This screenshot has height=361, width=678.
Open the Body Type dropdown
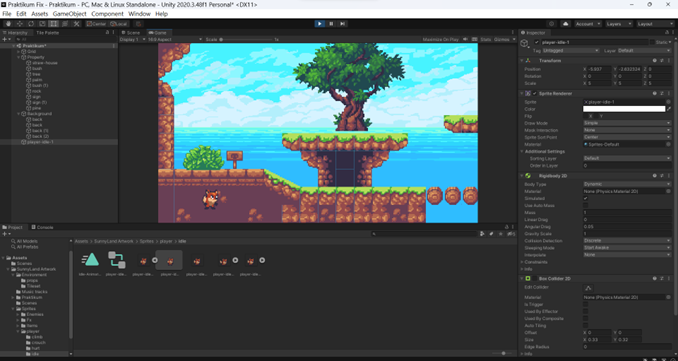[x=627, y=184]
